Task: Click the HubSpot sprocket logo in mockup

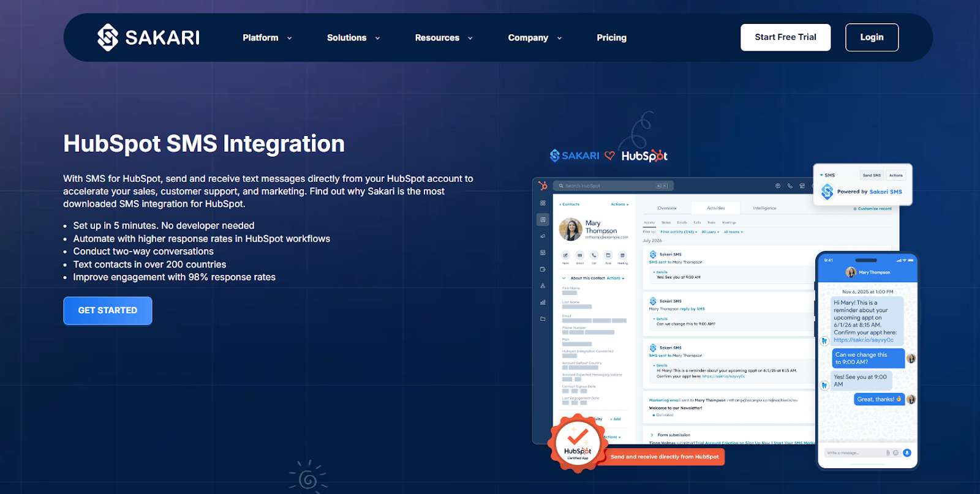Action: click(x=543, y=185)
